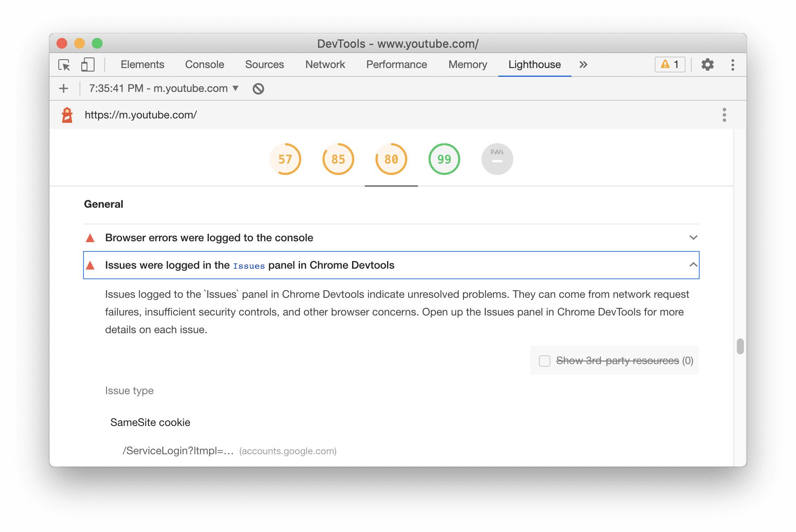Click the Lighthouse report icon next to the URL

click(x=66, y=114)
